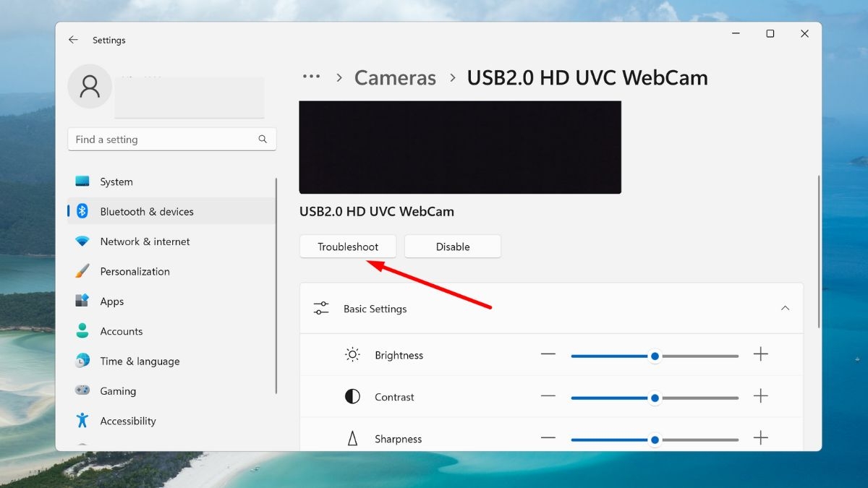The width and height of the screenshot is (868, 488).
Task: Go to Gaming settings
Action: (171, 390)
